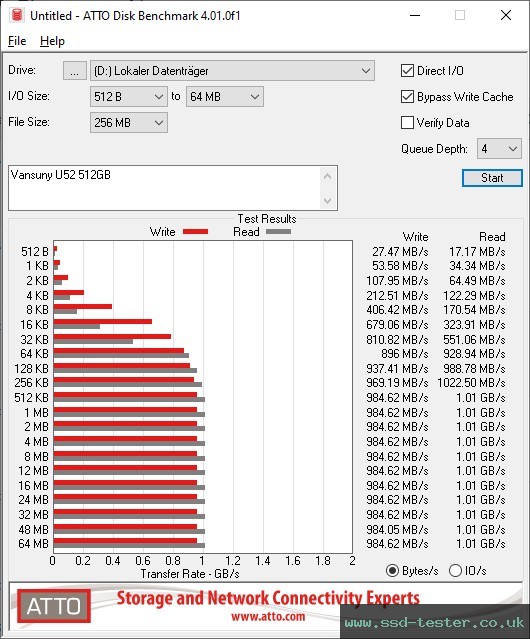Click the description box scroll up arrow

(x=328, y=176)
